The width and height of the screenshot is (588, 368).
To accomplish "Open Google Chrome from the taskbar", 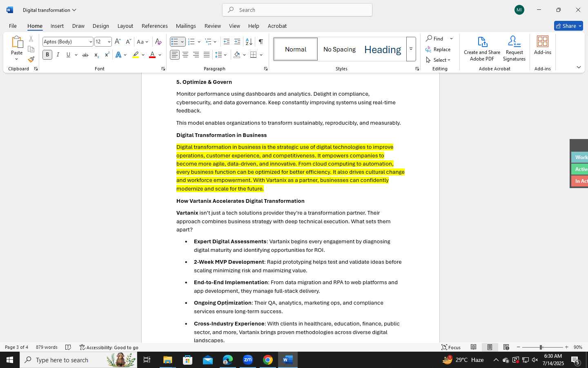I will (268, 360).
